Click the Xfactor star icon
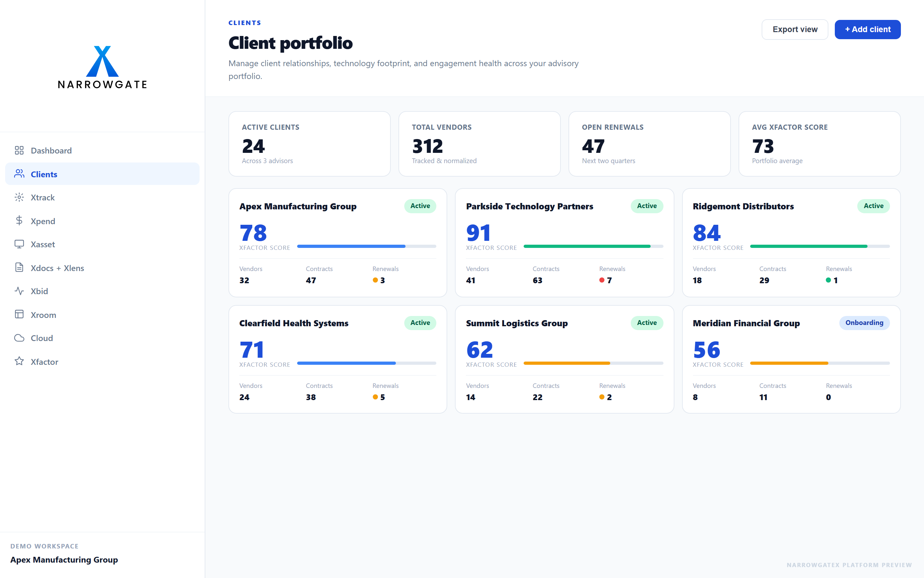 (x=19, y=361)
